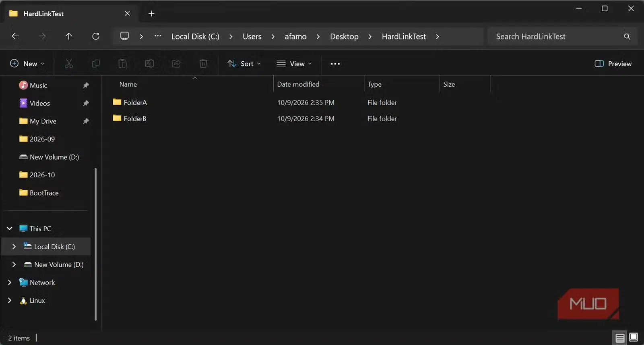This screenshot has width=644, height=345.
Task: Unpin Music from quick access
Action: coord(86,85)
